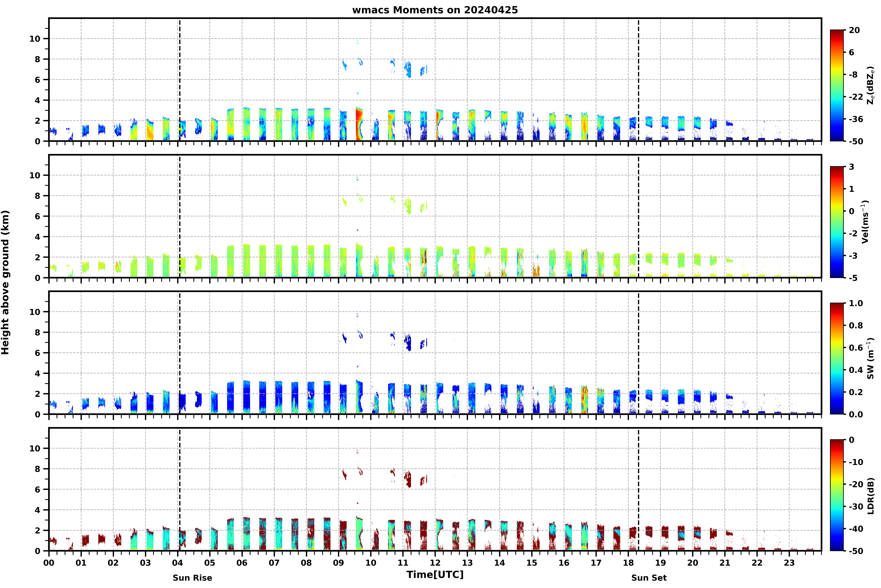Click the sunset dashed line in the LDR panel

pos(638,489)
